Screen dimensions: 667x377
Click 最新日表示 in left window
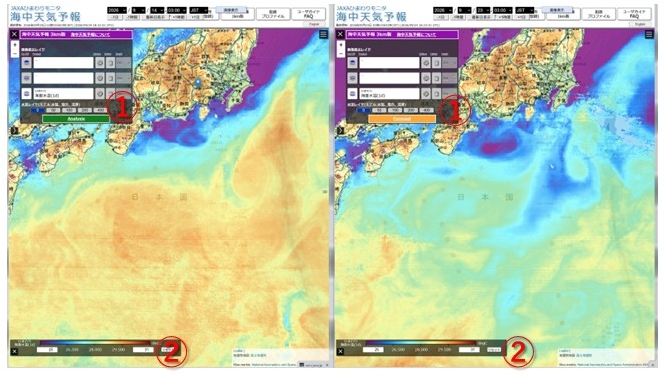(156, 17)
